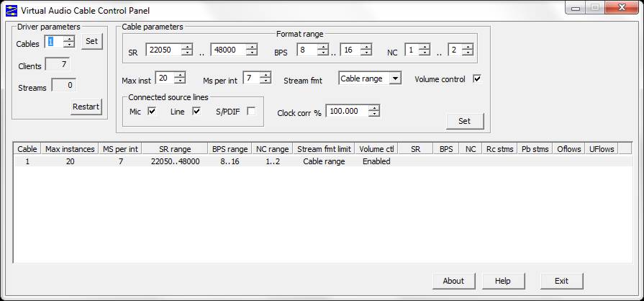Click the maximum NC field showing 2

tap(455, 50)
